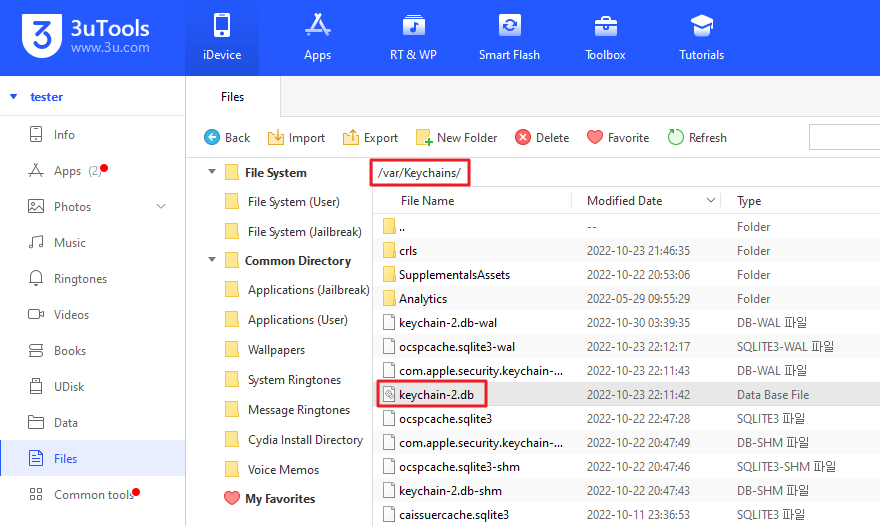Select the crls folder
The height and width of the screenshot is (526, 880).
pos(626,251)
